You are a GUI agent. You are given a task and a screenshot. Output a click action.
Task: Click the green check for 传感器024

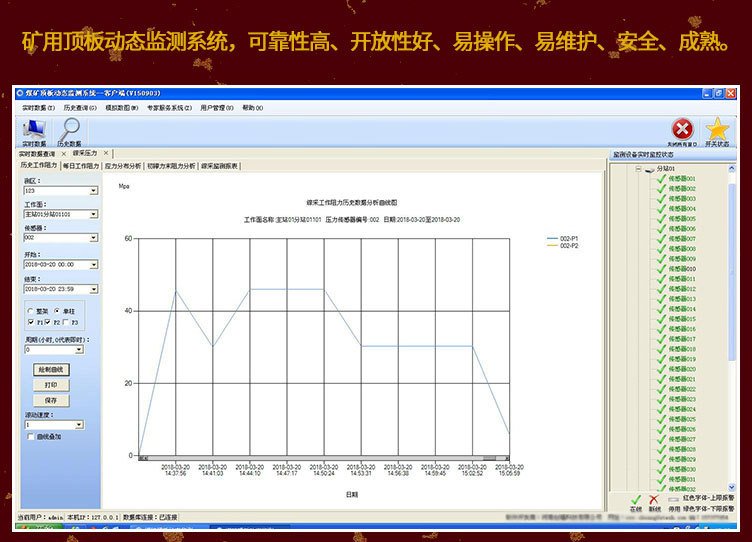(662, 409)
